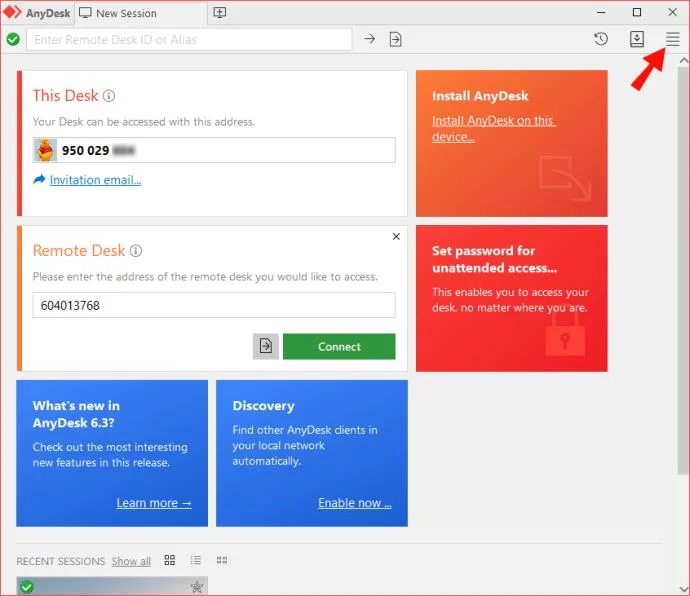Open a new session tab with plus icon

click(220, 12)
